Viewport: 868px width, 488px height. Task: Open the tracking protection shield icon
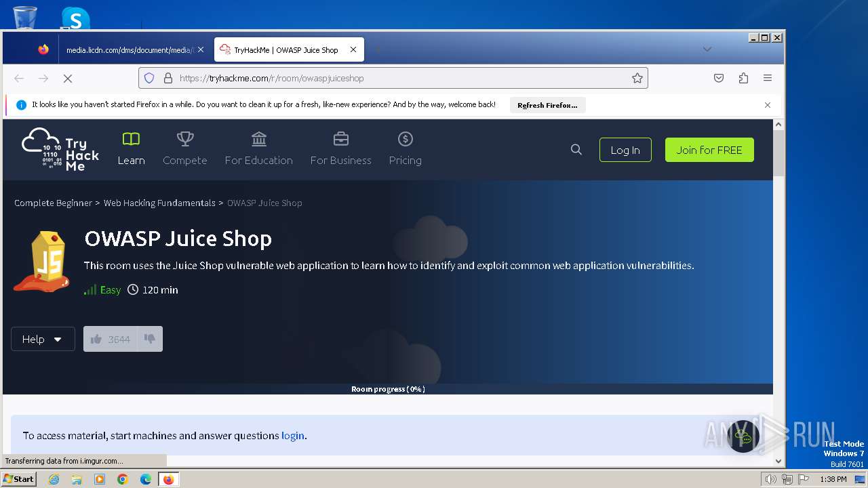[x=149, y=78]
